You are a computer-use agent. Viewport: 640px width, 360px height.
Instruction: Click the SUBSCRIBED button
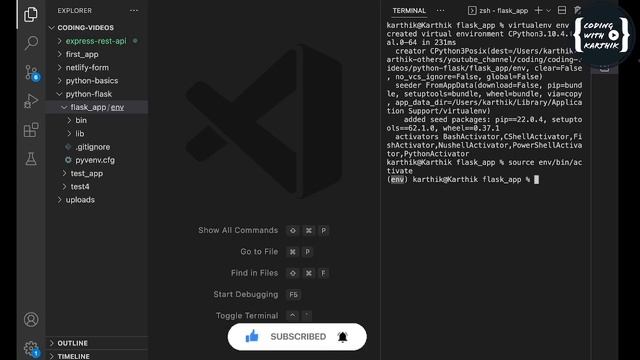tap(298, 337)
